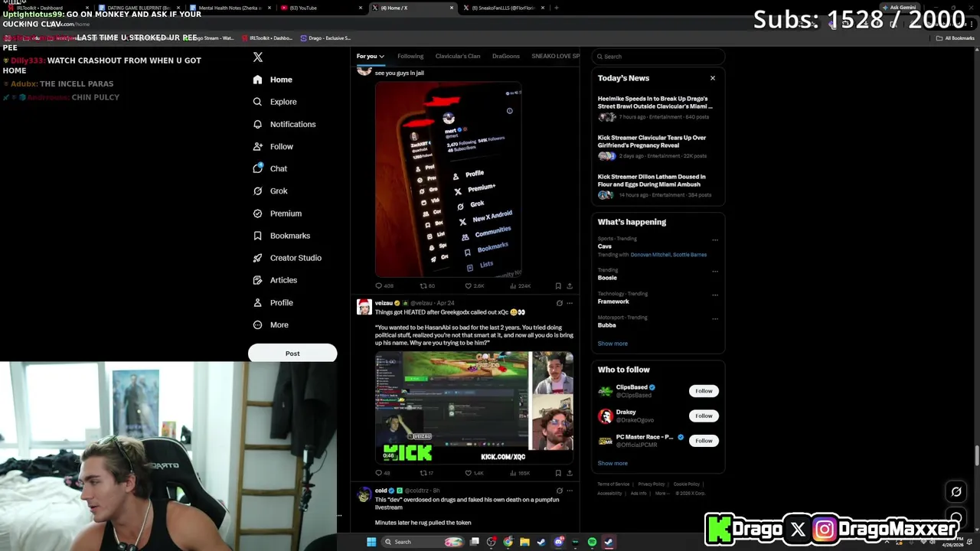Switch to the SNEAKO LOVE SP tab
This screenshot has height=551, width=980.
555,56
